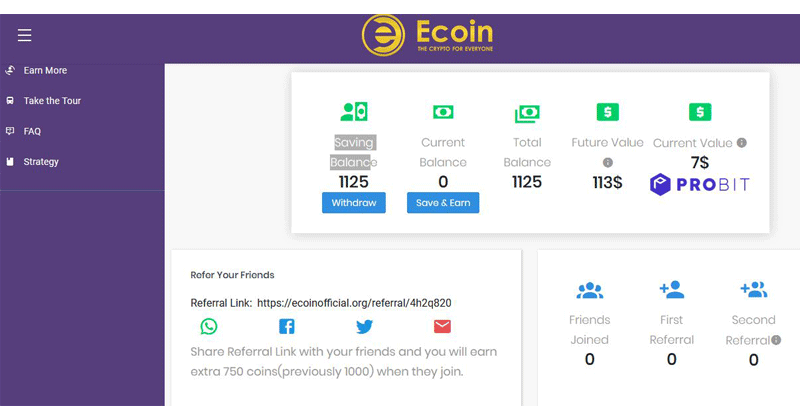This screenshot has width=800, height=406.
Task: Click the ecoinofficial.org referral link
Action: [354, 303]
